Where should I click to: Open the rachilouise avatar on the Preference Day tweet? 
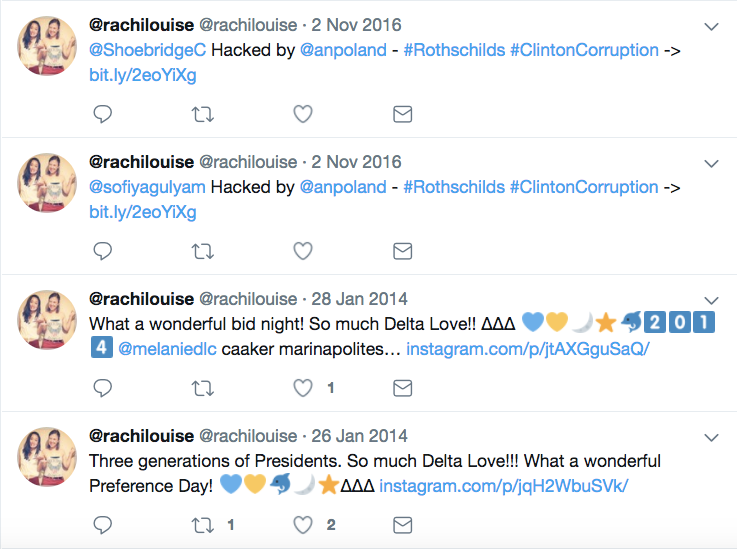click(47, 456)
